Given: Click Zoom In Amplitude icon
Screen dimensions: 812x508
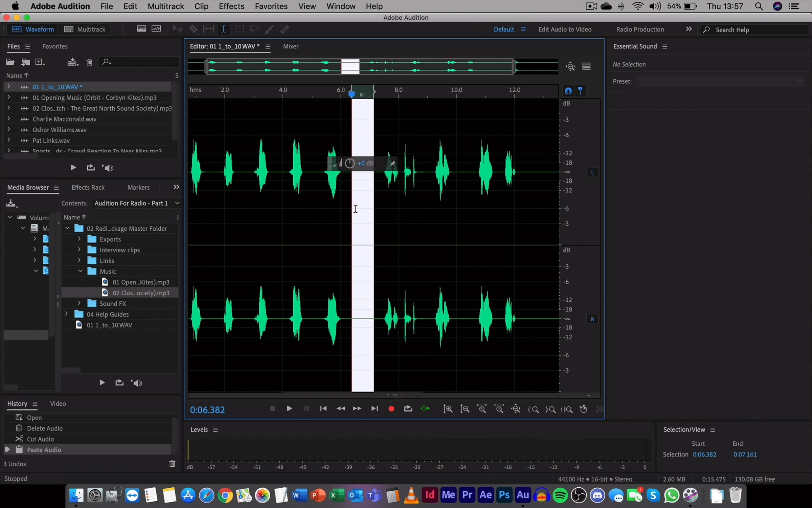Looking at the screenshot, I should click(x=448, y=409).
